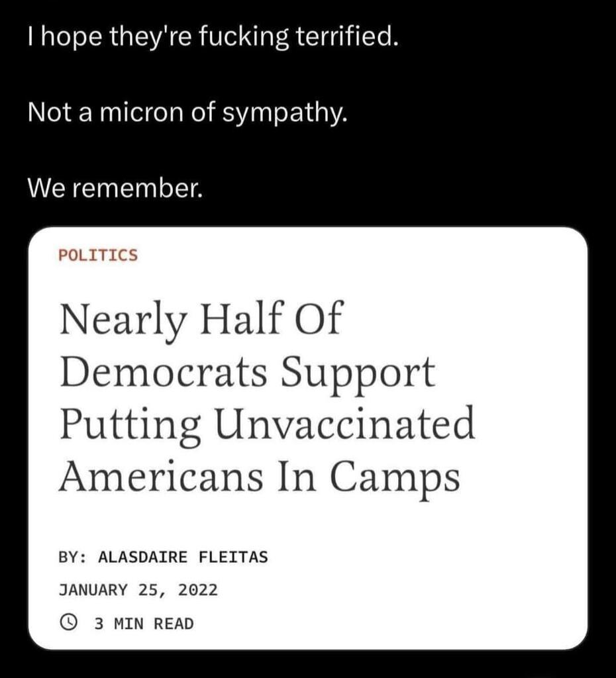
Task: Click the post line starting "I hope"
Action: 213,41
